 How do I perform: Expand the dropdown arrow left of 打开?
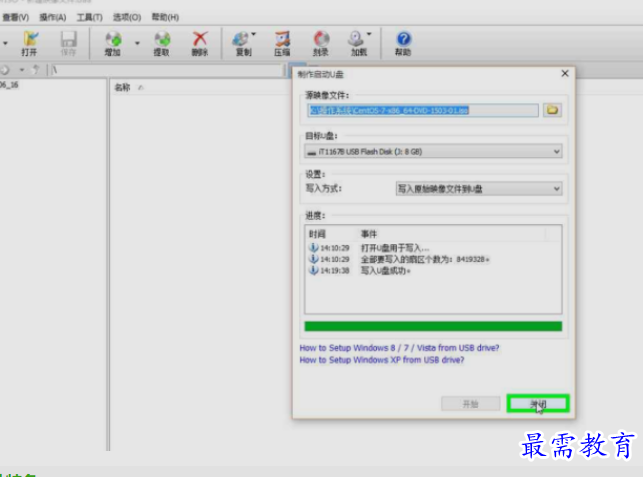pyautogui.click(x=5, y=43)
